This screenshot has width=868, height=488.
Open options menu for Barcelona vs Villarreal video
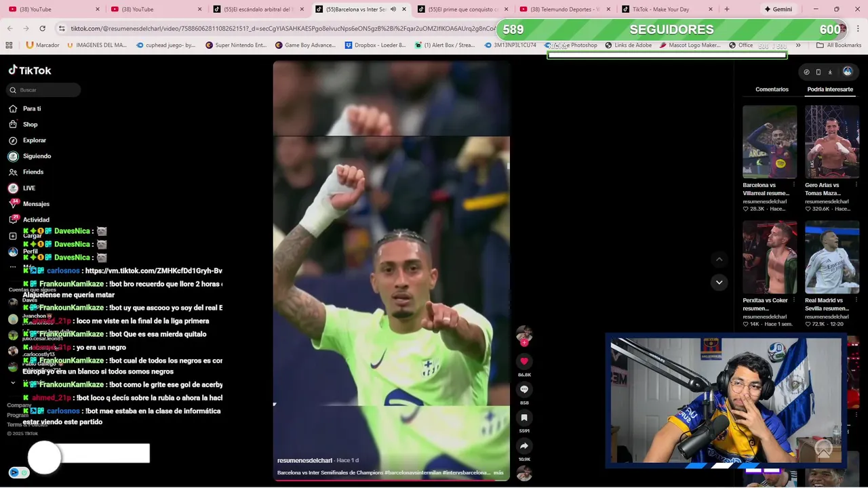coord(794,185)
